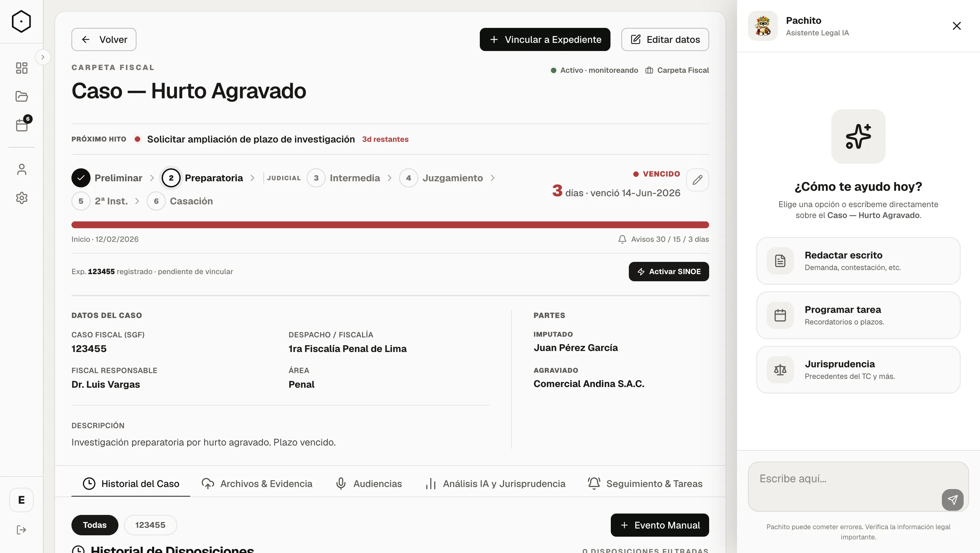The height and width of the screenshot is (553, 980).
Task: Click fiscal responsable Dr. Luis Vargas
Action: pos(106,385)
